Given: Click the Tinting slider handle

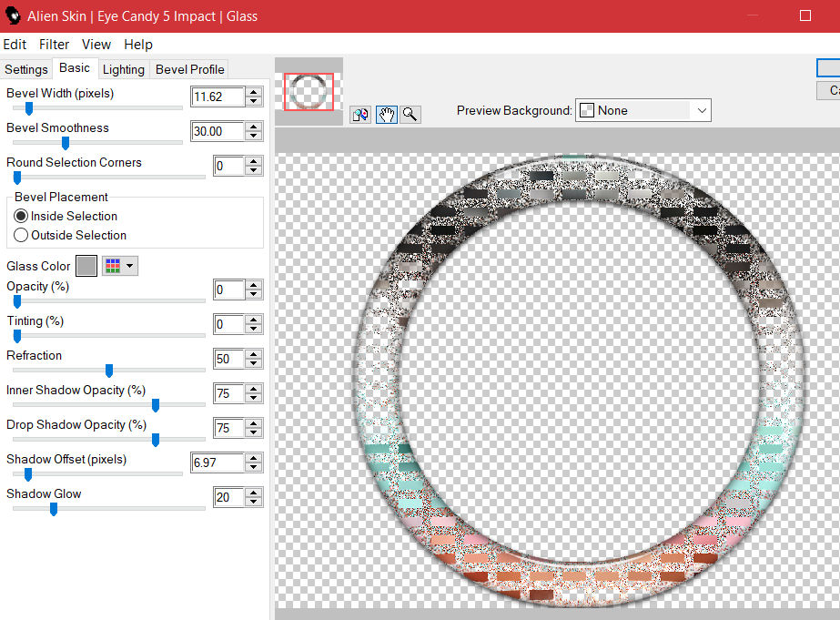Looking at the screenshot, I should [17, 336].
